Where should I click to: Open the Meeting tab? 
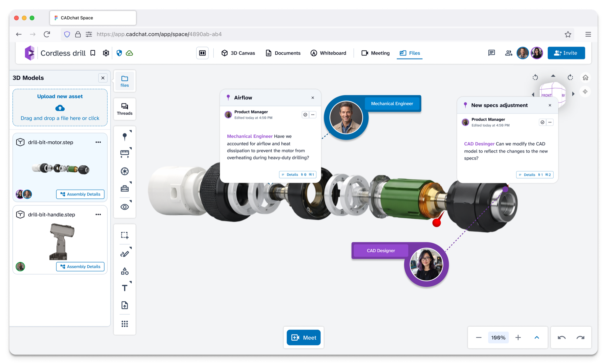375,53
